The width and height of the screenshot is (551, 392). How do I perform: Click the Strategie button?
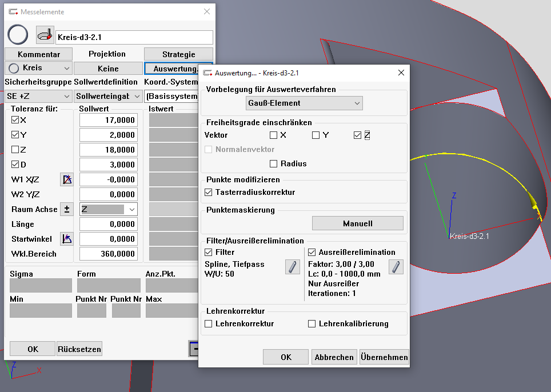pos(178,54)
